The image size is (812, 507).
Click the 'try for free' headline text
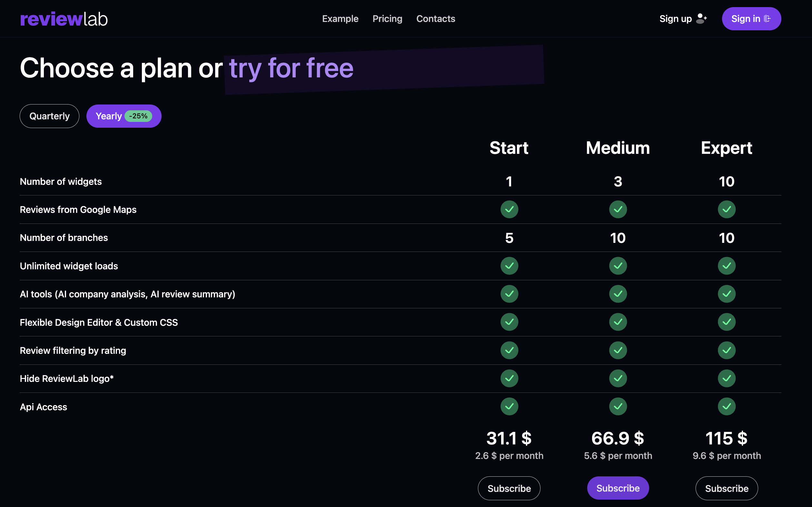coord(291,68)
